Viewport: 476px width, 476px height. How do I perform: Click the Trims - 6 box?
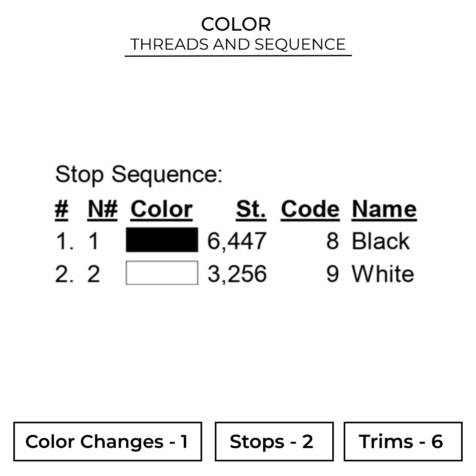pyautogui.click(x=403, y=441)
